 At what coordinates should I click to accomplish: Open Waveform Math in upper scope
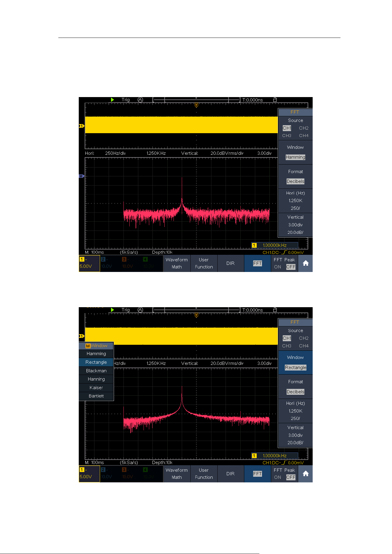click(x=177, y=263)
